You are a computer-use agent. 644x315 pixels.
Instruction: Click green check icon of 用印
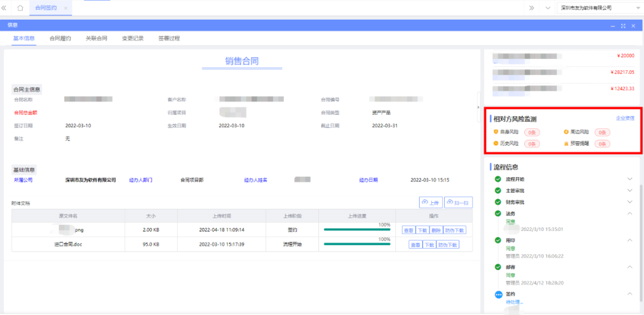498,240
